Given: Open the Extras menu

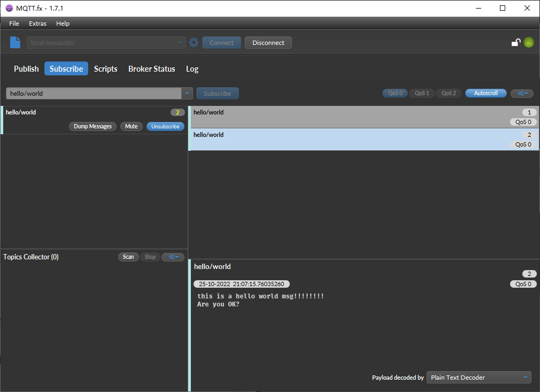Looking at the screenshot, I should point(37,24).
